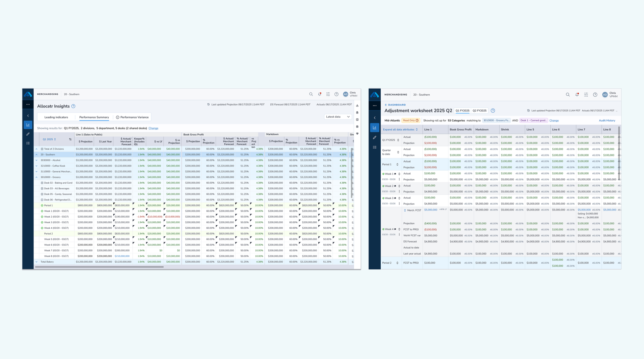Click the Desk 1 - Canned good... filter chip
Screen dimensions: 644x359
pos(534,121)
